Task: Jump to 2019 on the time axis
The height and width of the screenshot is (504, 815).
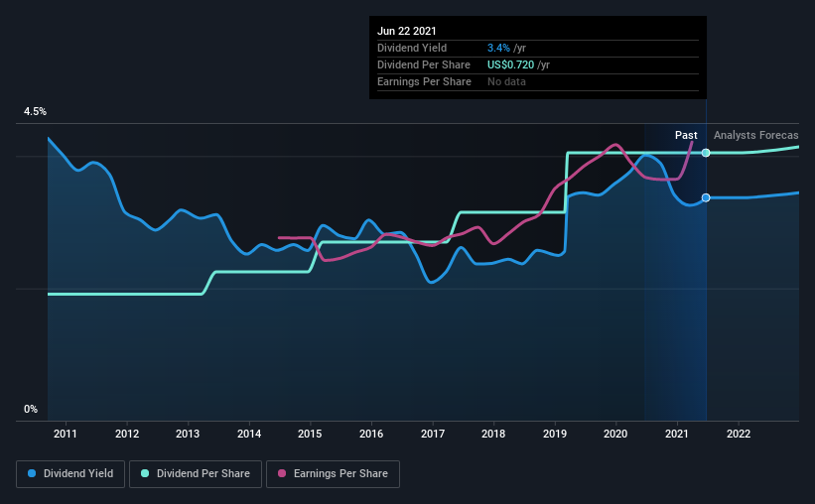Action: (x=555, y=433)
